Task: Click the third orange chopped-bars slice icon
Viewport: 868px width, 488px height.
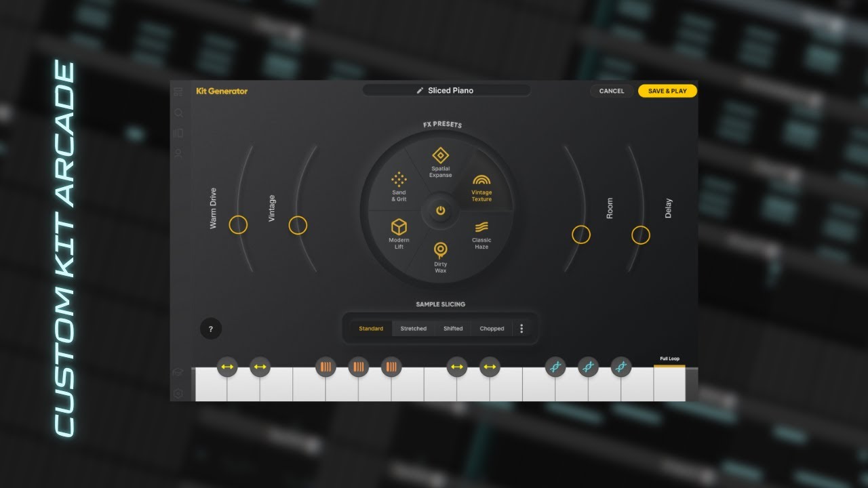Action: coord(391,367)
